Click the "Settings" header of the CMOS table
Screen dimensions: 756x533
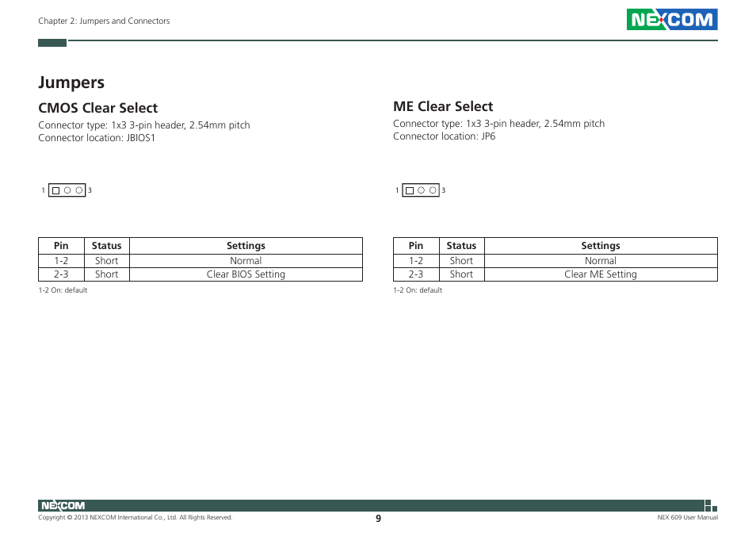[246, 246]
